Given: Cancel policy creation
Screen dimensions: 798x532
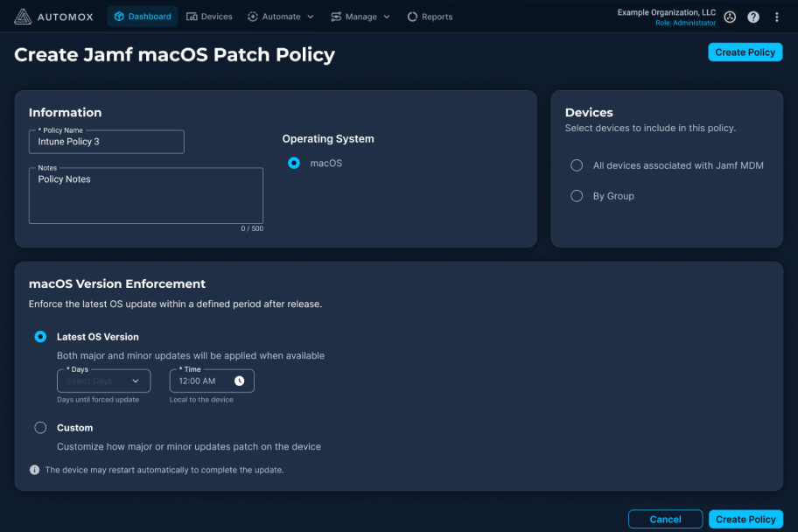Looking at the screenshot, I should point(665,519).
